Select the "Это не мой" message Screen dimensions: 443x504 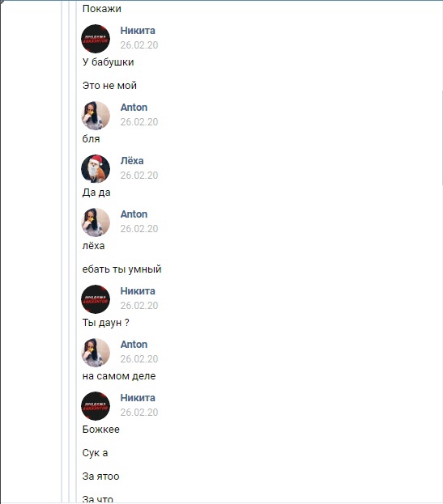[x=109, y=86]
